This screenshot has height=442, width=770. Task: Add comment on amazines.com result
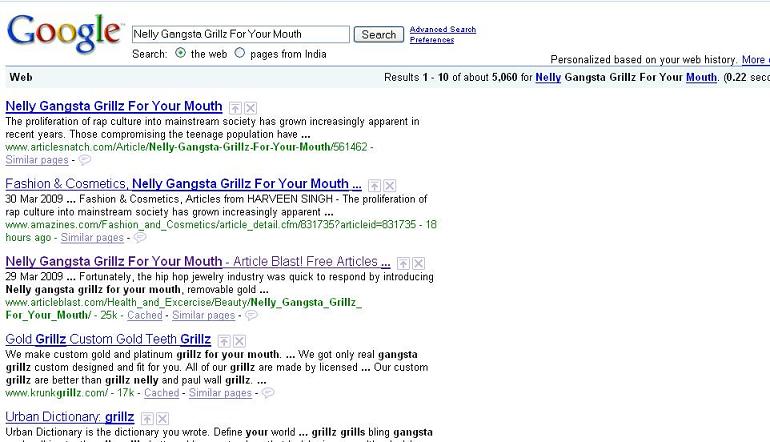pyautogui.click(x=140, y=237)
